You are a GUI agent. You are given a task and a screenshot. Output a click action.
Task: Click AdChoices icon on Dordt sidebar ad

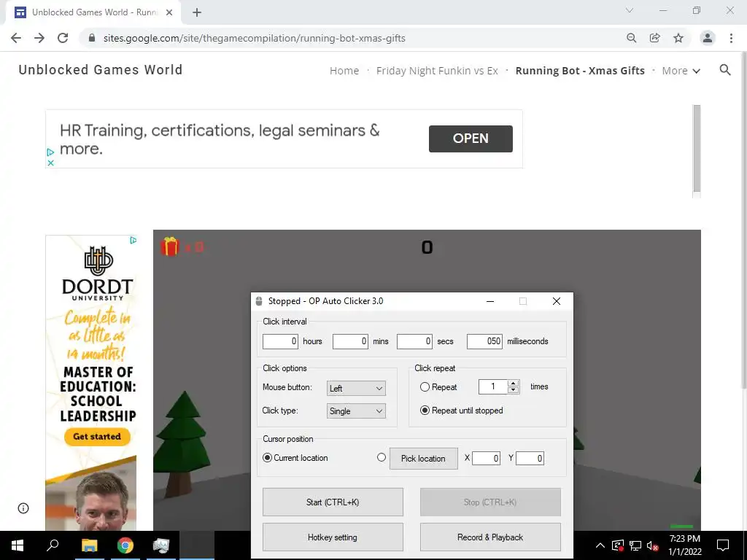(133, 240)
